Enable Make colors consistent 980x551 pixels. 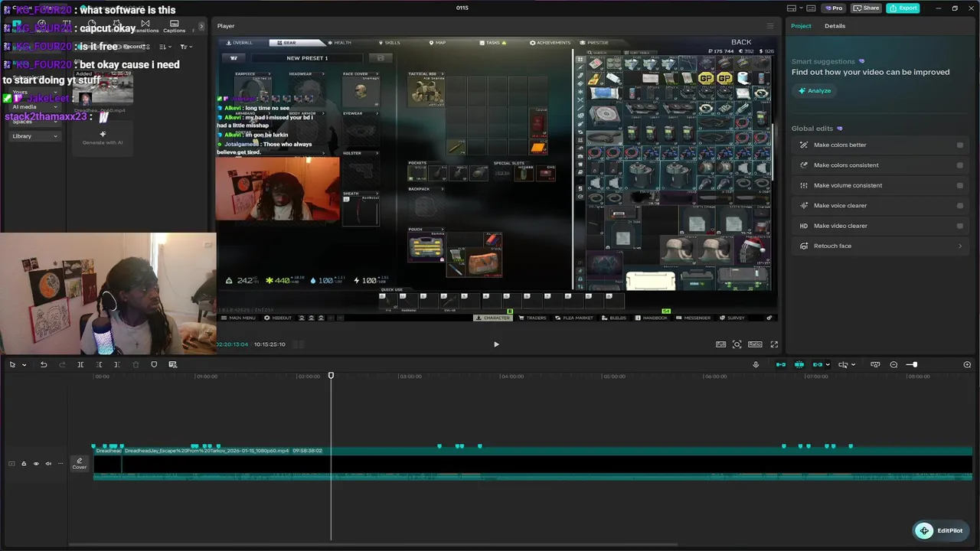[959, 165]
